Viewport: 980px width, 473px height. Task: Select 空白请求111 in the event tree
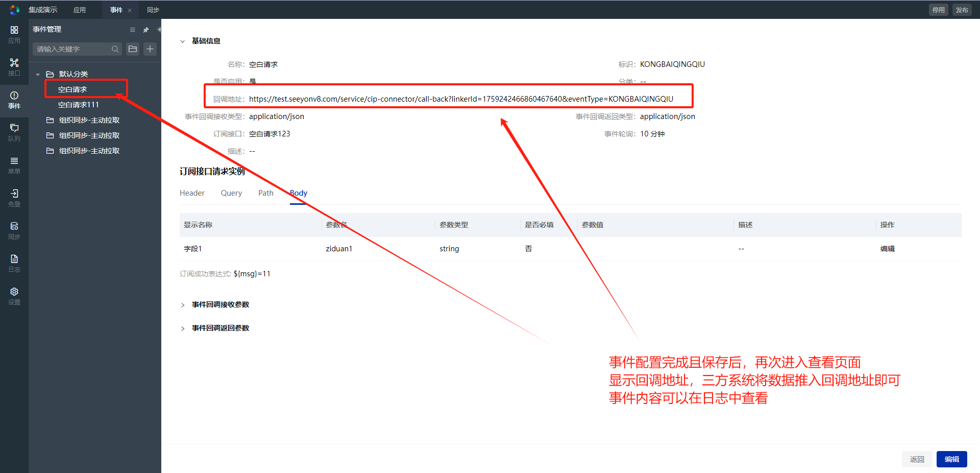(79, 105)
